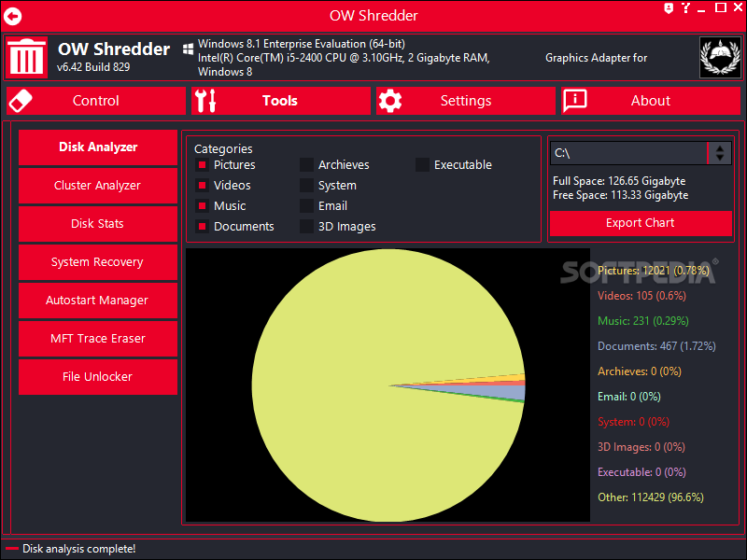
Task: Maximize the OW Shredder window
Action: (x=721, y=7)
